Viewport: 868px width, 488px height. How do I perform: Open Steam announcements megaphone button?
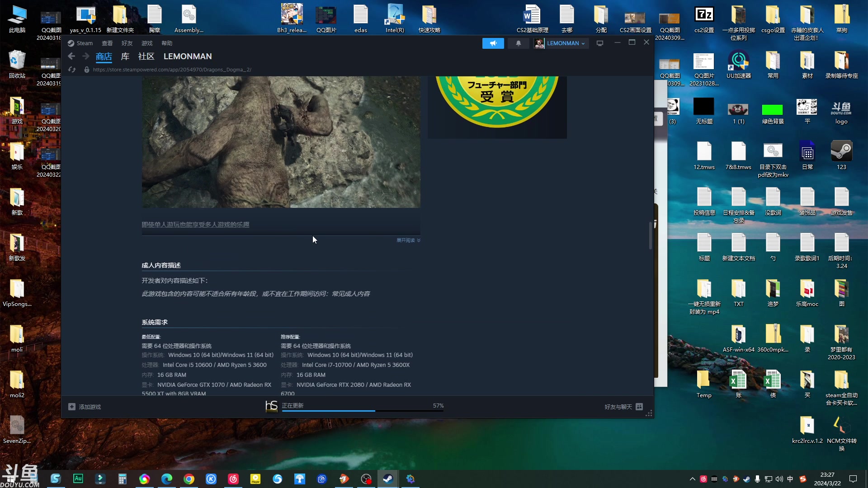(493, 43)
